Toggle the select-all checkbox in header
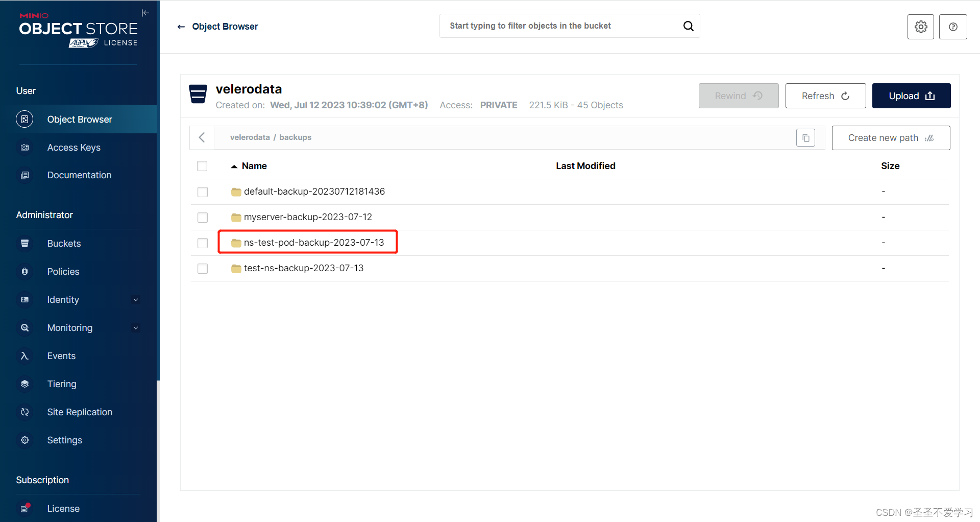The width and height of the screenshot is (980, 522). click(x=202, y=166)
